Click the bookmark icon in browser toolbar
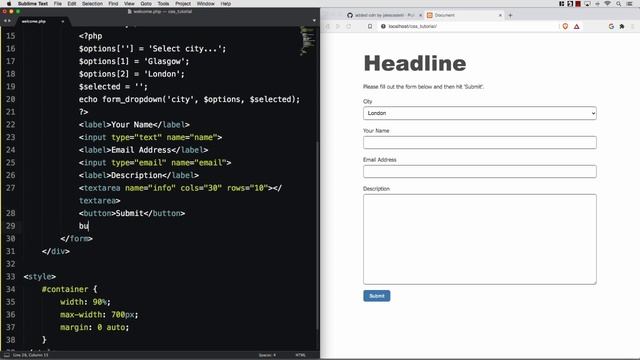 (370, 26)
